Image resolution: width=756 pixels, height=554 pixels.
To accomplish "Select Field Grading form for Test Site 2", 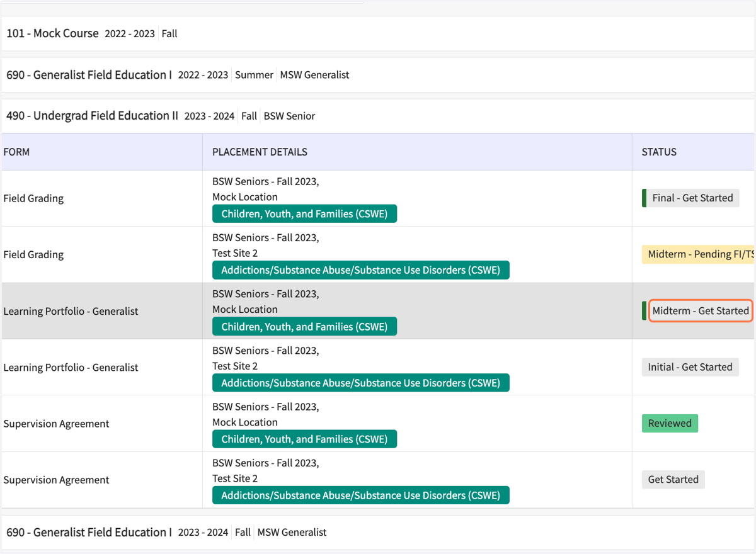I will [x=33, y=254].
